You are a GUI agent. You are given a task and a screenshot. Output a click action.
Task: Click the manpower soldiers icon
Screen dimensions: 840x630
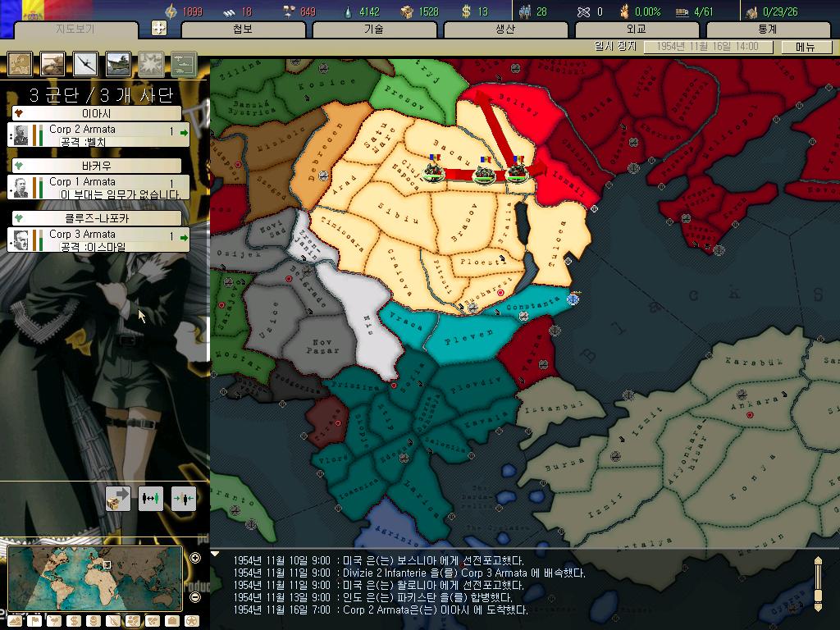click(x=525, y=11)
